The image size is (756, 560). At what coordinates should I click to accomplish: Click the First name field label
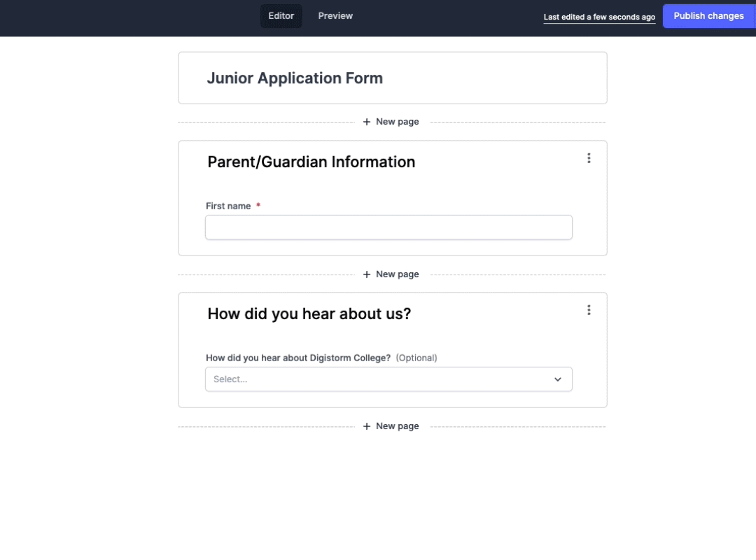[228, 206]
